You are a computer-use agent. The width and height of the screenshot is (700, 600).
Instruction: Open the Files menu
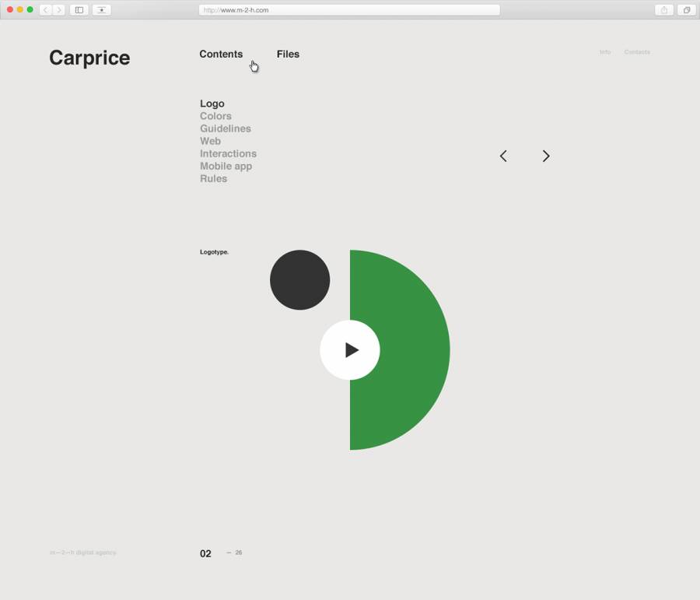[x=288, y=54]
